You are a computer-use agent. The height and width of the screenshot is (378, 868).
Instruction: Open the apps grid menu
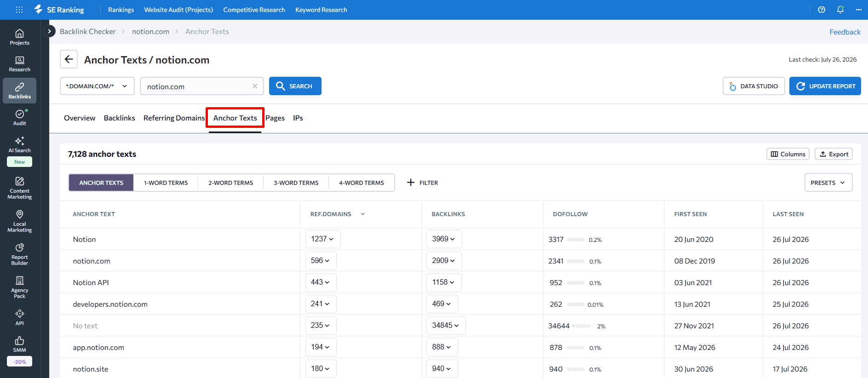[x=19, y=10]
